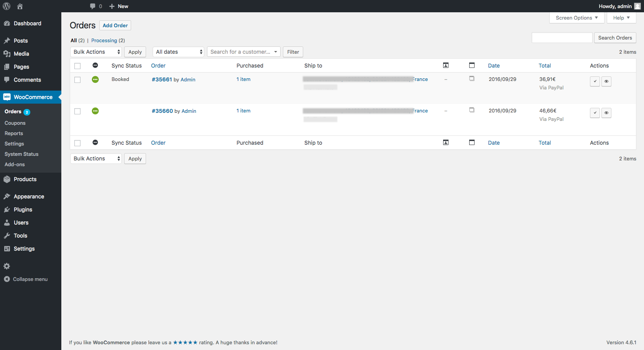Open the Add-ons submenu item

tap(15, 165)
